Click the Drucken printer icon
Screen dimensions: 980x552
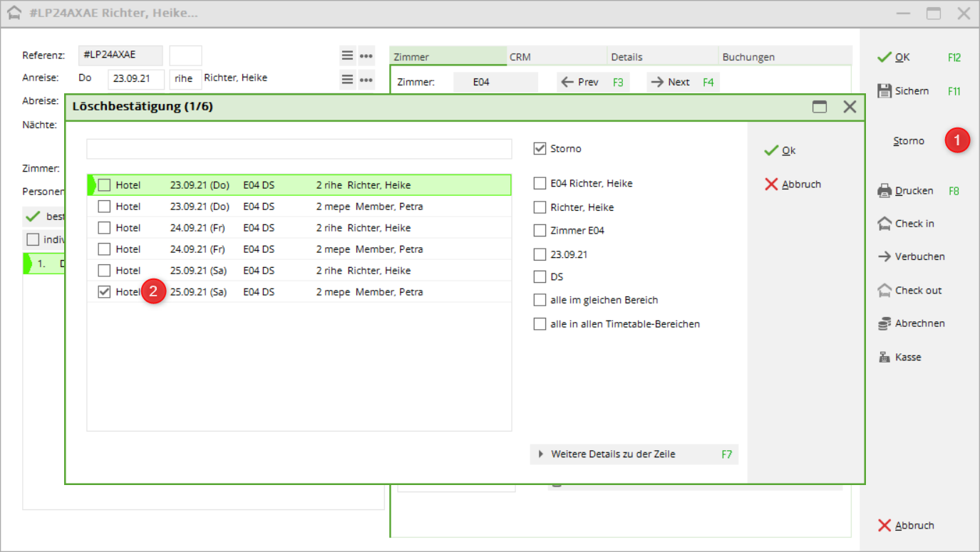click(x=884, y=191)
